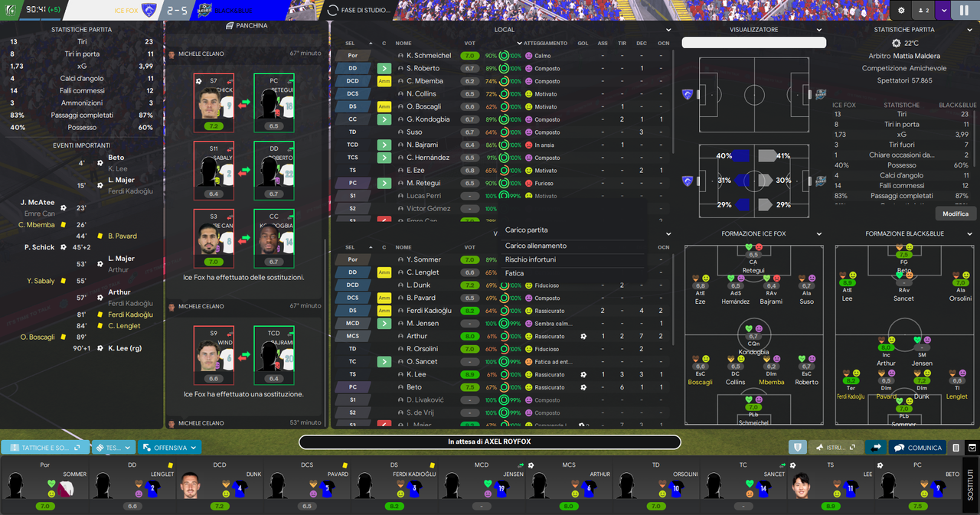Open match settings via the gear icon
980x515 pixels.
coord(901,11)
